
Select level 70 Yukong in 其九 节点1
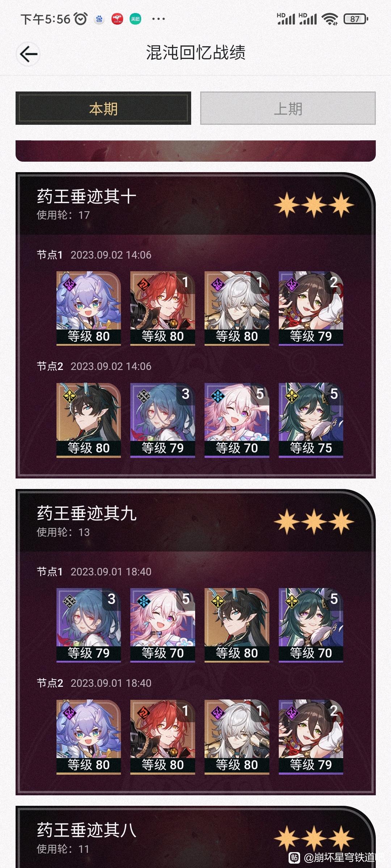click(x=311, y=625)
